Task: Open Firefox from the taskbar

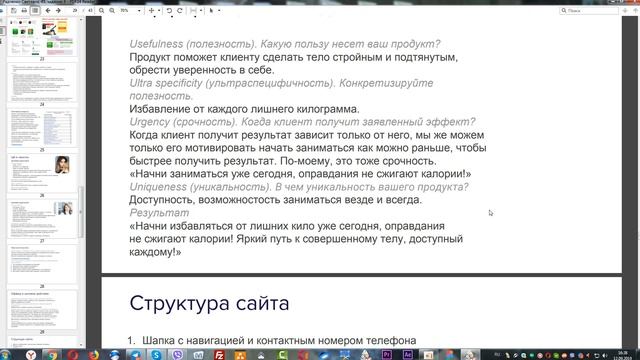Action: 93,355
